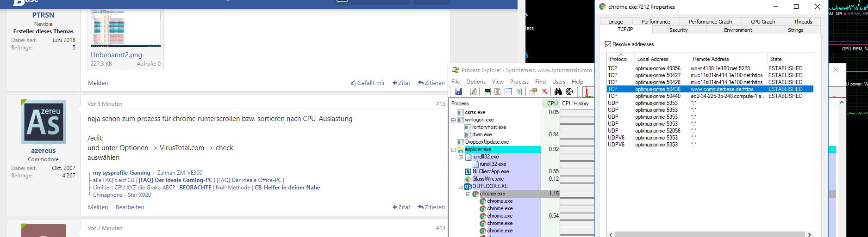Click the GlassWire.exe process icon
Screen dimensions: 868x237
(468, 179)
